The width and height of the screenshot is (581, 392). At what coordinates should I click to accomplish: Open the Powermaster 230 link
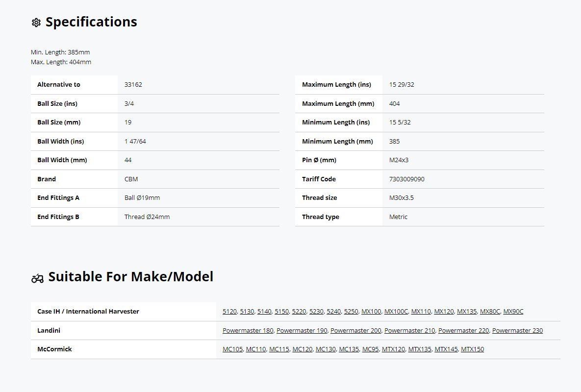(518, 330)
